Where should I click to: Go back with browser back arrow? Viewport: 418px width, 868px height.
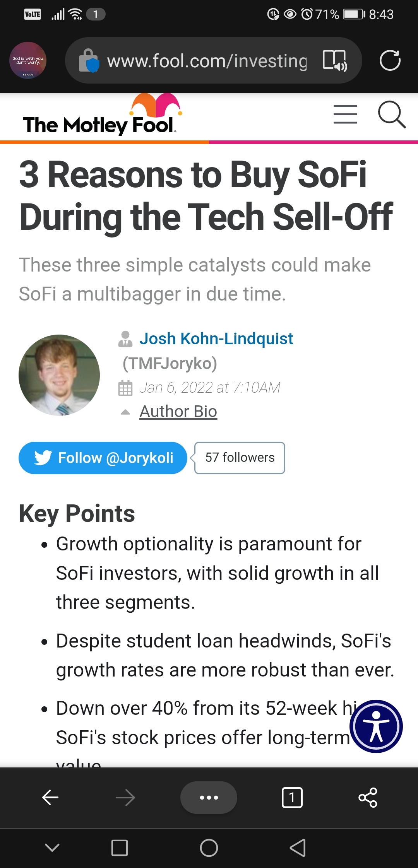(50, 798)
